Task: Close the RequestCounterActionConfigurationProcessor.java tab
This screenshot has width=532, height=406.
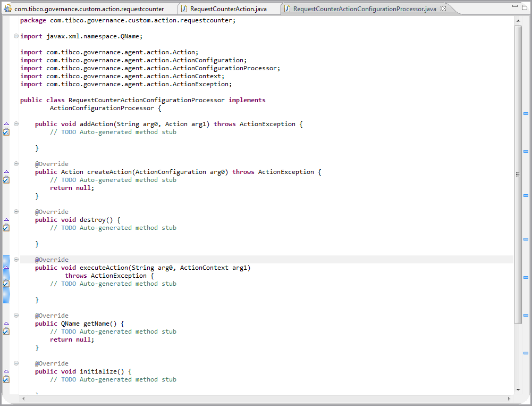Action: coord(443,9)
